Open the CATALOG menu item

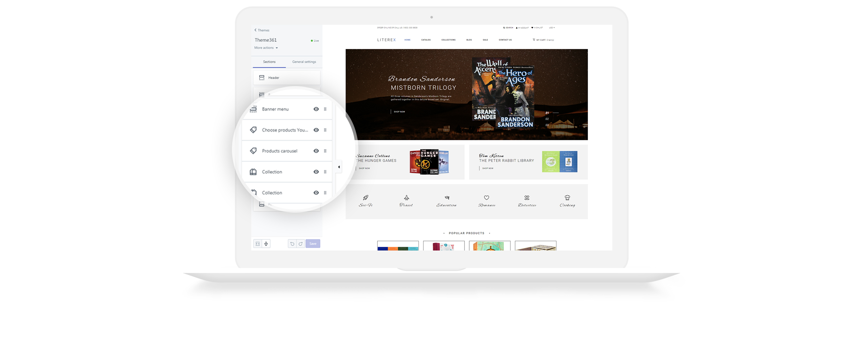pos(426,40)
